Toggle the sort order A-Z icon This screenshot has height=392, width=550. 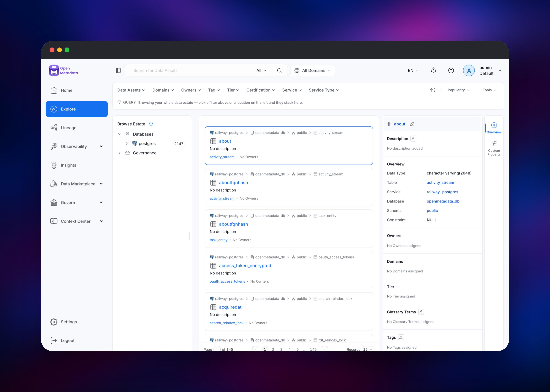click(x=433, y=90)
